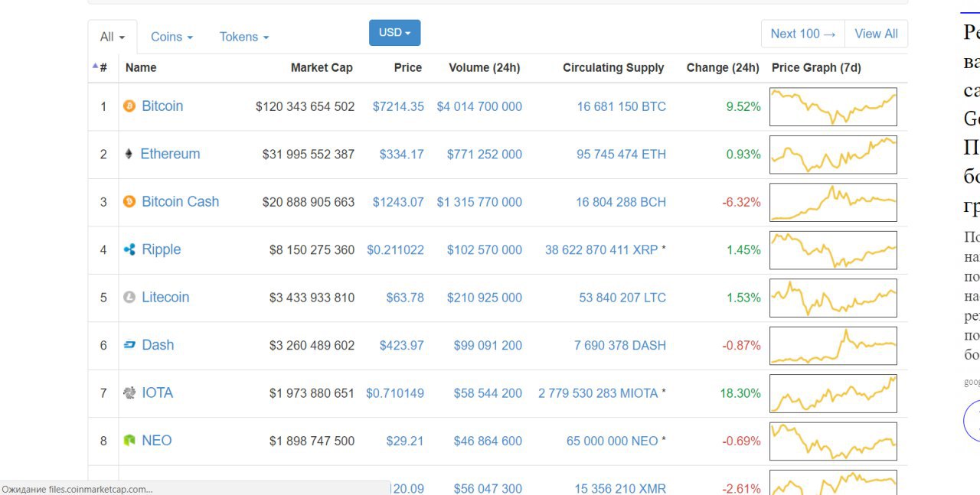The width and height of the screenshot is (980, 495).
Task: Click the Ripple logo icon
Action: point(129,249)
